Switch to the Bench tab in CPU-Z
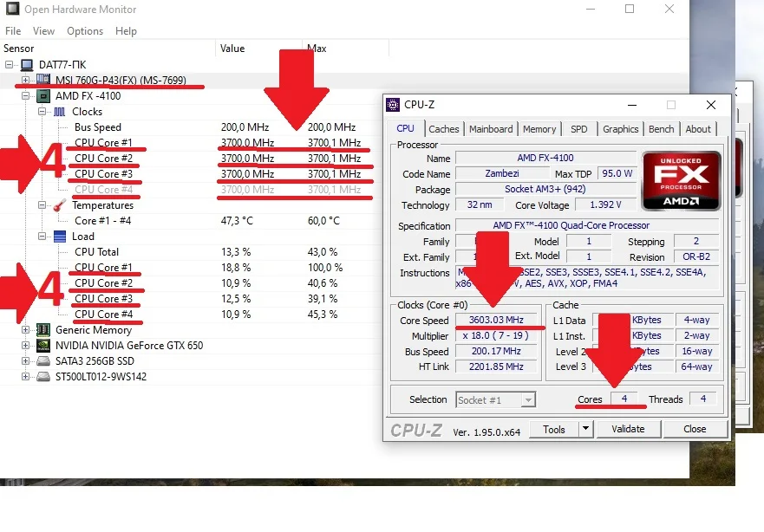Image resolution: width=764 pixels, height=532 pixels. (661, 129)
